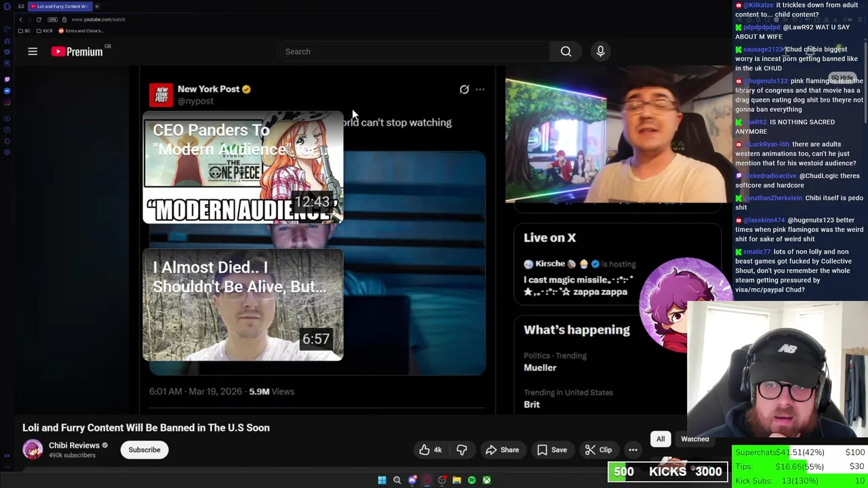Open the Windows Start menu
The width and height of the screenshot is (868, 488).
point(382,480)
